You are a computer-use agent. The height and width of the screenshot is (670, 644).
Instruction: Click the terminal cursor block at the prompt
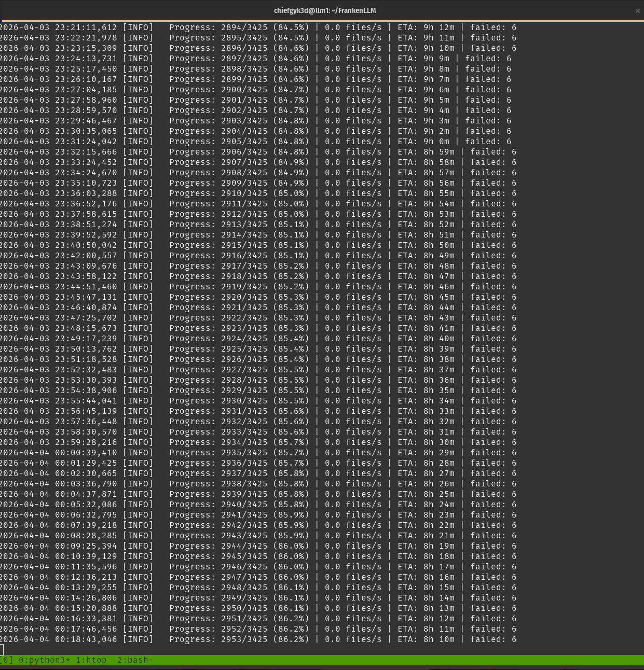pyautogui.click(x=2, y=650)
